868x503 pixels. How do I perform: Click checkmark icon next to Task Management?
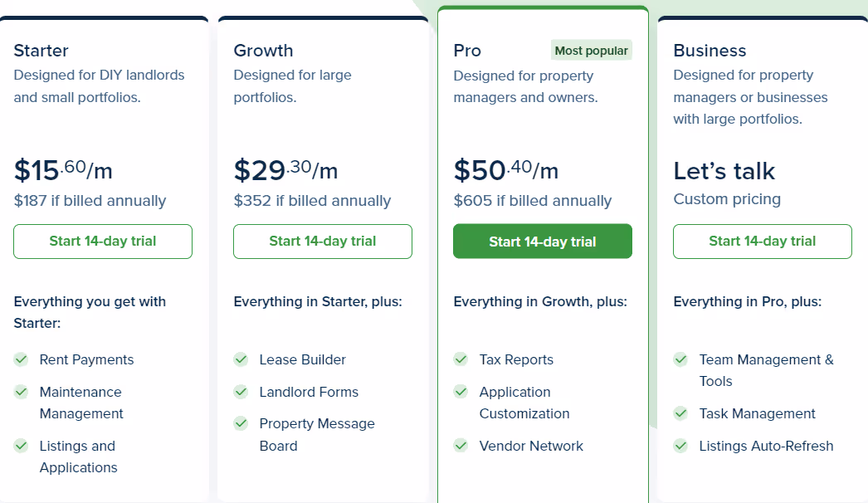pos(680,413)
